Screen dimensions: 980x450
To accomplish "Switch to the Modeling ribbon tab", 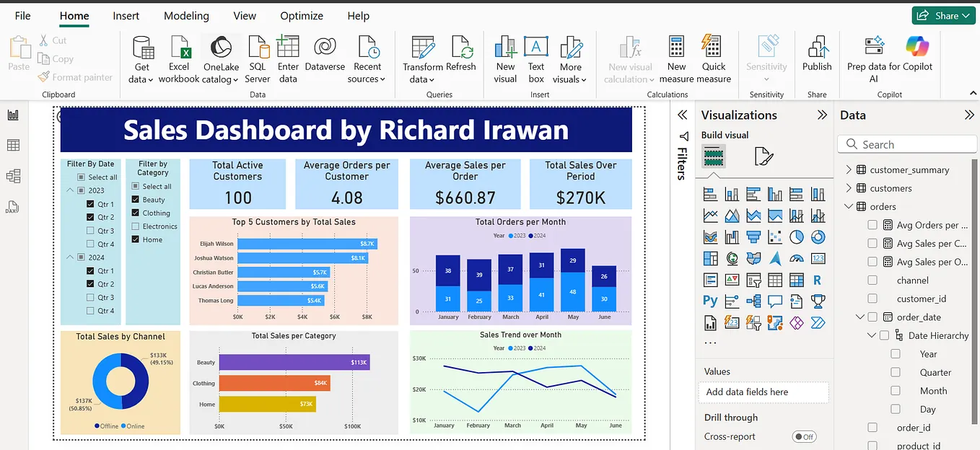I will tap(185, 15).
